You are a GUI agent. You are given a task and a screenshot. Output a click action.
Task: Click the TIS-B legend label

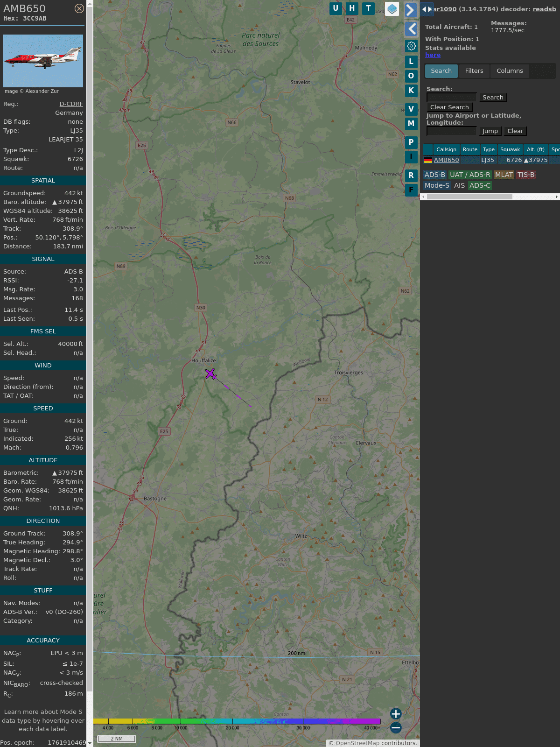pyautogui.click(x=526, y=175)
